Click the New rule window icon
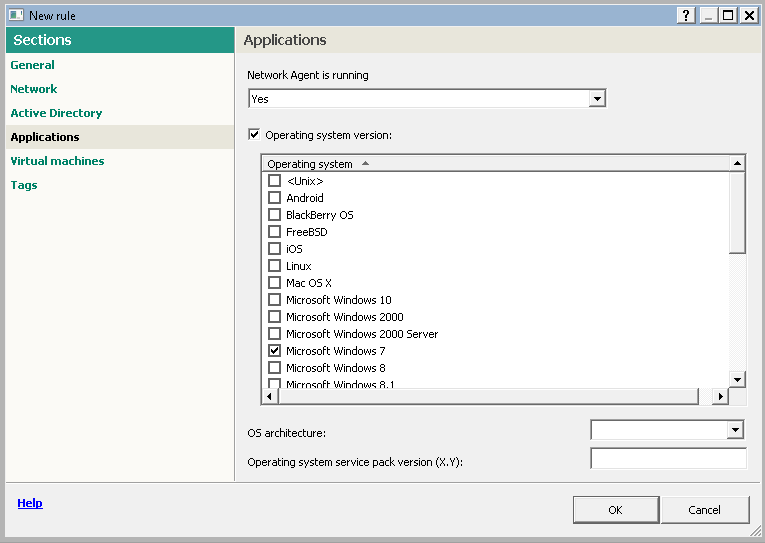This screenshot has width=765, height=543. click(16, 15)
